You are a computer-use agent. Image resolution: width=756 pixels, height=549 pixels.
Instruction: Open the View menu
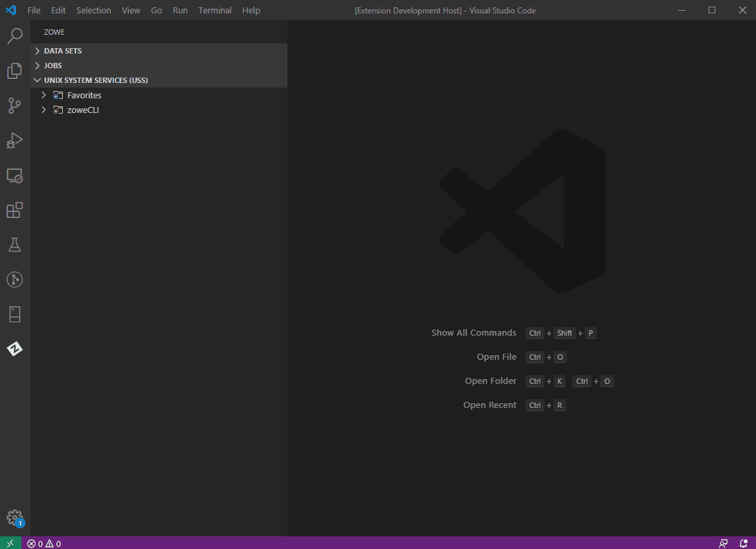131,10
